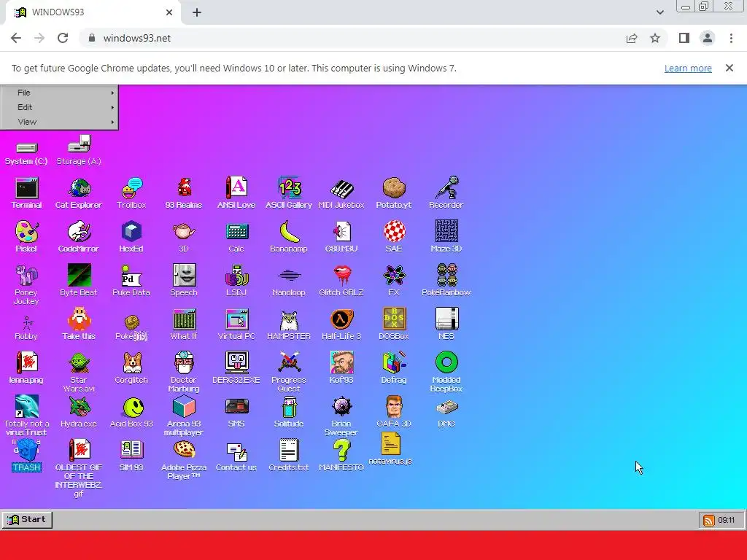Image resolution: width=747 pixels, height=560 pixels.
Task: Launch Byte Beat icon
Action: [x=79, y=281]
